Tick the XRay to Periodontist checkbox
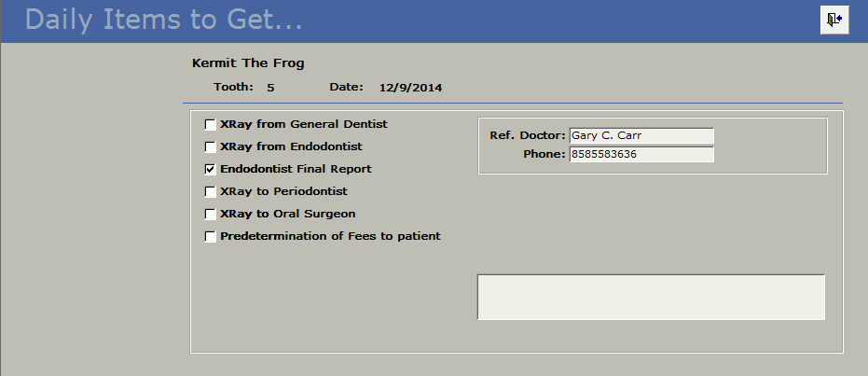 click(x=211, y=191)
